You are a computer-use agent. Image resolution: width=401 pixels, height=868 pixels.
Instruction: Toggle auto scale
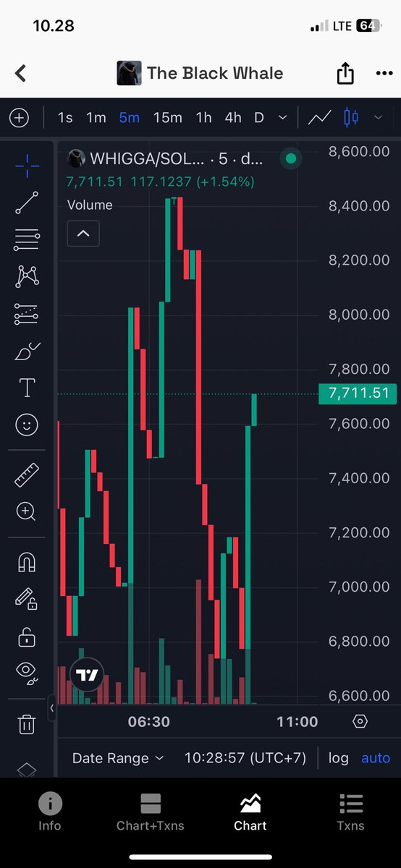[376, 758]
